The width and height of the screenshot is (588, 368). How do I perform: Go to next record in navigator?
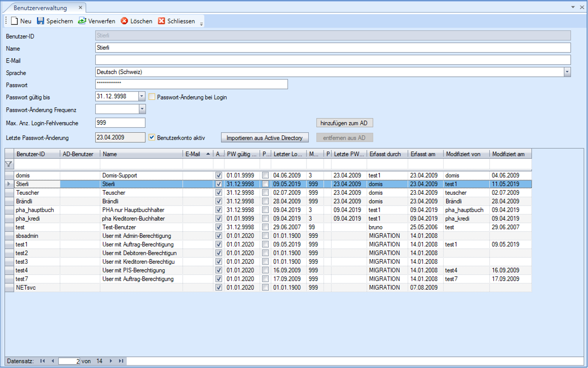click(x=111, y=361)
